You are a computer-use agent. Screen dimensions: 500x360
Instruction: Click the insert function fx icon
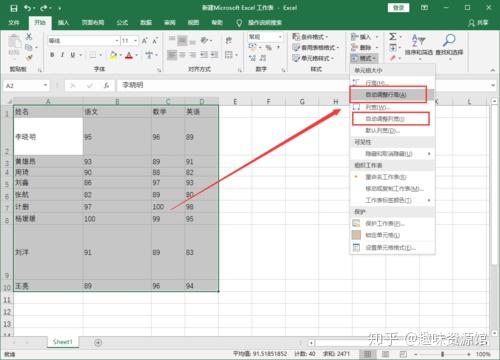106,86
